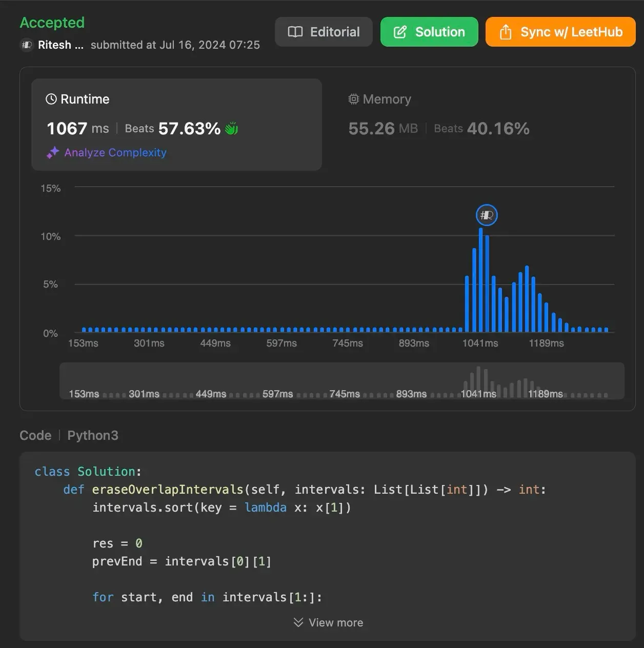Image resolution: width=644 pixels, height=648 pixels.
Task: Click the Editorial book icon
Action: (x=295, y=32)
